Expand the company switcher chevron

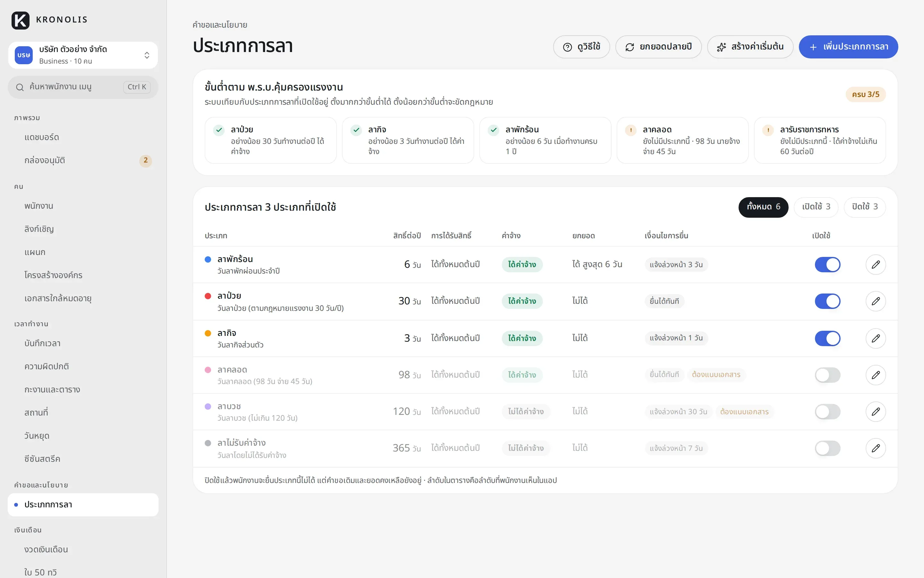coord(147,55)
